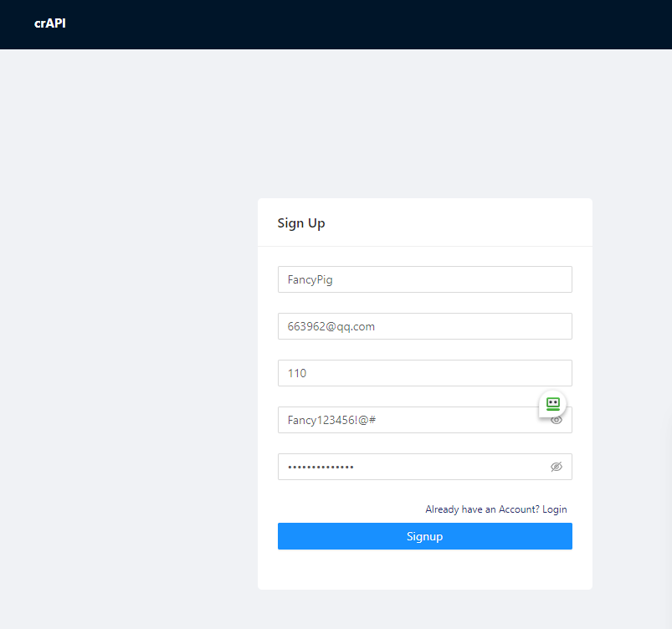Screen dimensions: 672x629
Task: Click the 110 value in phone field
Action: click(297, 373)
